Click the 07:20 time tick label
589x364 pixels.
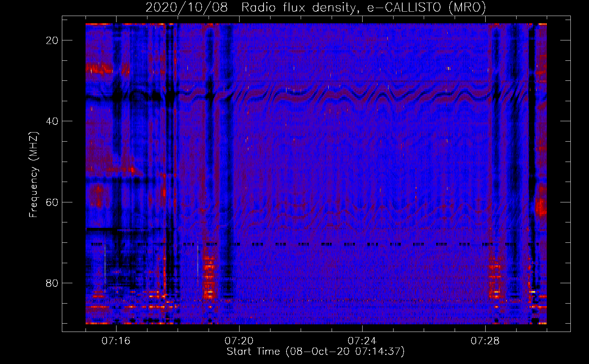tap(239, 341)
